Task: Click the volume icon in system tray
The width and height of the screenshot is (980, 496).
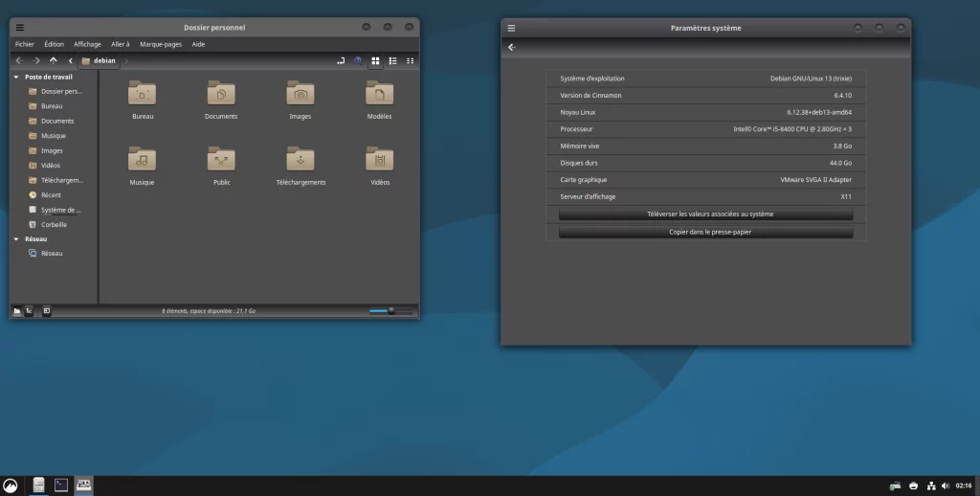Action: pos(946,485)
